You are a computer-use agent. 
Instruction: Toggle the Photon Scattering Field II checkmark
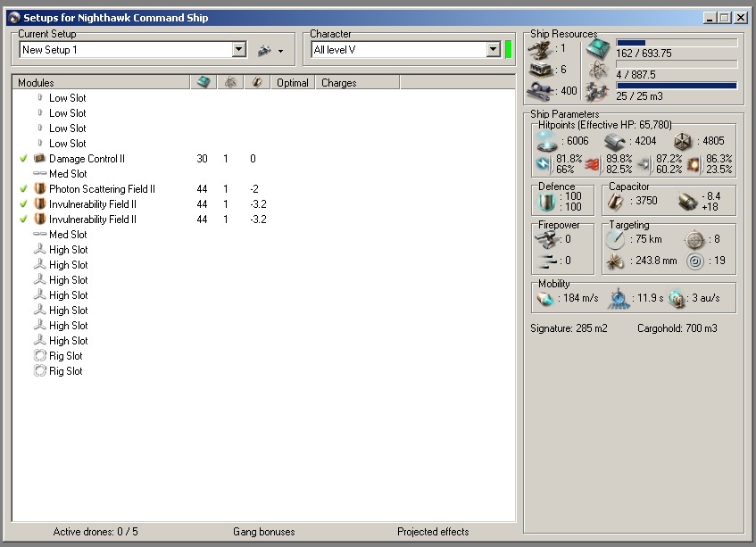[x=23, y=188]
